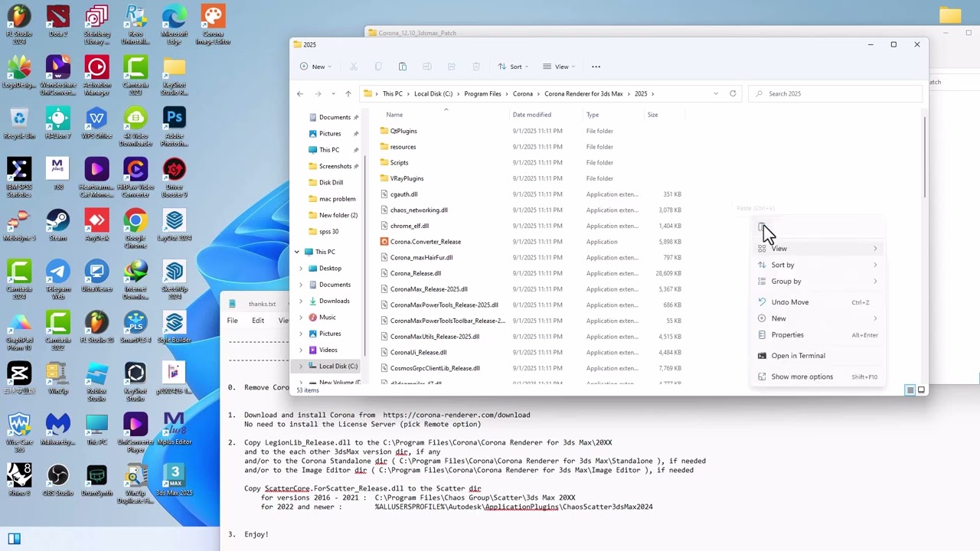Open the Rhino 8 desktop shortcut

click(x=19, y=481)
